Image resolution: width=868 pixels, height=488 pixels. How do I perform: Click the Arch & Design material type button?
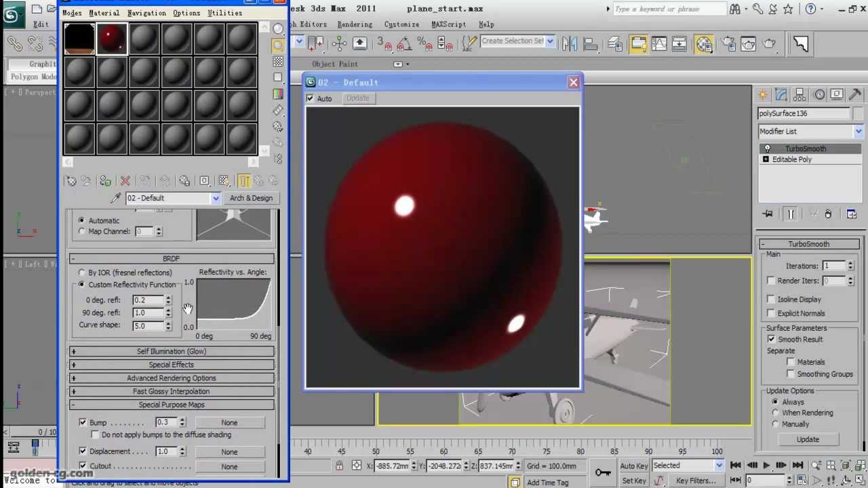click(x=251, y=198)
